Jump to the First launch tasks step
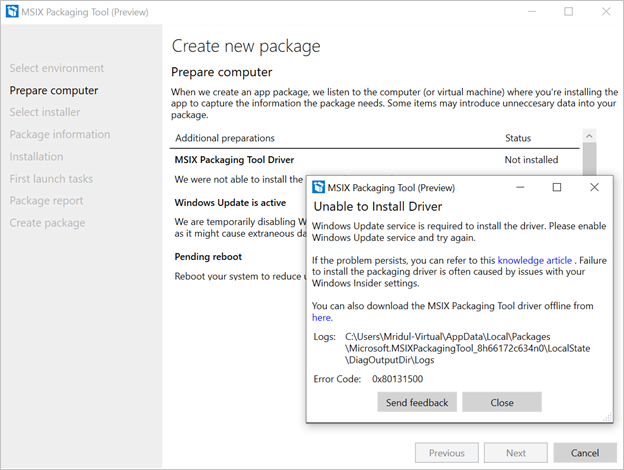The image size is (624, 470). (51, 178)
